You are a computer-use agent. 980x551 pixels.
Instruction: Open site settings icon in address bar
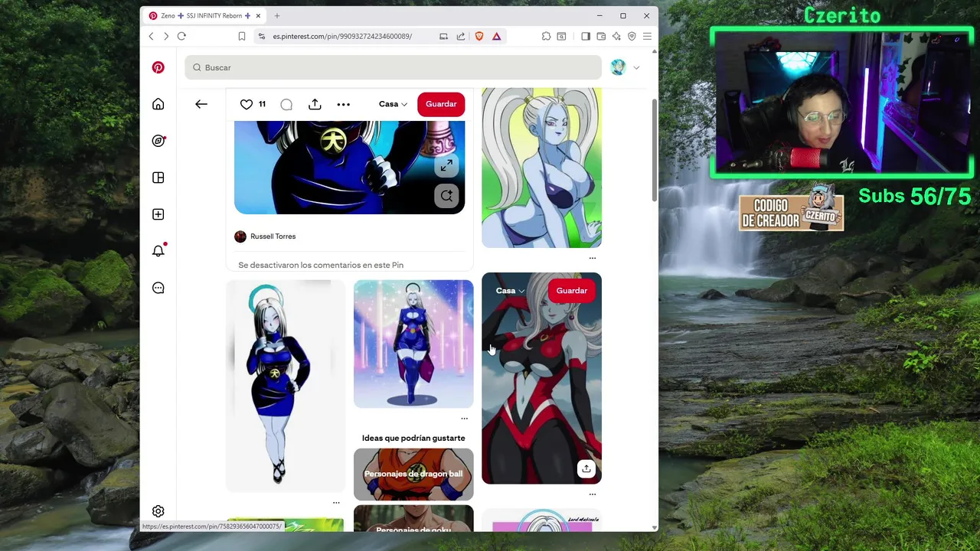[x=262, y=36]
